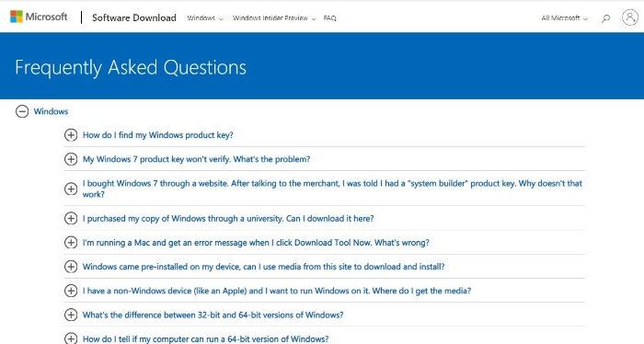This screenshot has height=344, width=644.
Task: Go to FAQ in top navigation
Action: [329, 18]
